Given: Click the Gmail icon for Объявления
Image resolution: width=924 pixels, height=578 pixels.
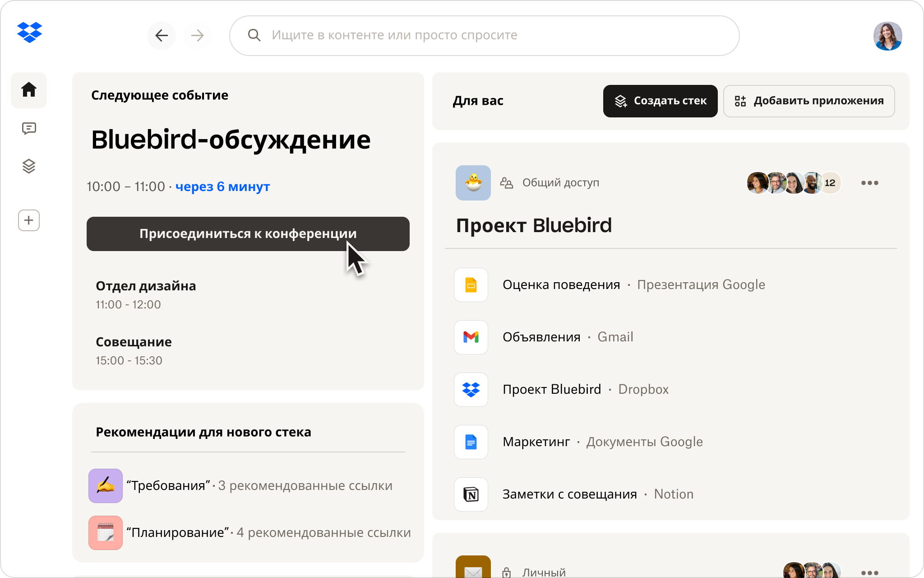Looking at the screenshot, I should [x=471, y=337].
